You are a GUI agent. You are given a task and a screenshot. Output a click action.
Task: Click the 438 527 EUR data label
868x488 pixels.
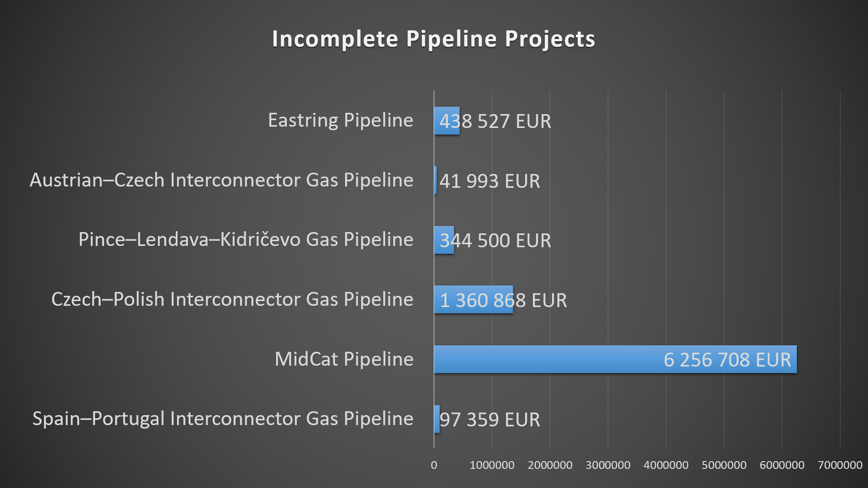point(495,121)
